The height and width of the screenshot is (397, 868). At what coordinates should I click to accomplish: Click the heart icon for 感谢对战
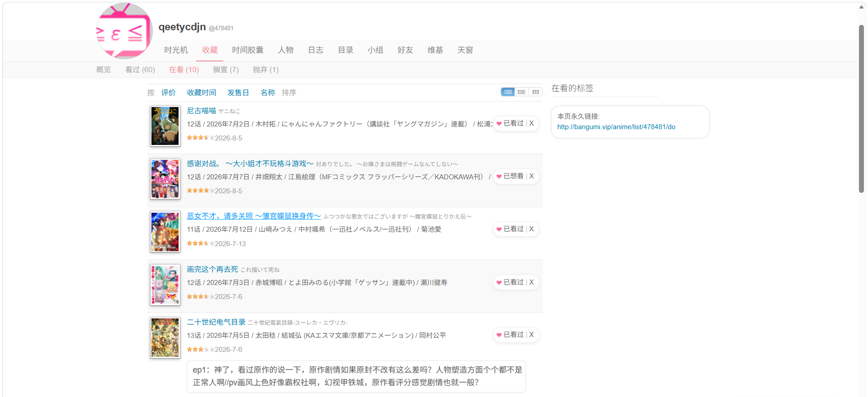[x=499, y=177]
